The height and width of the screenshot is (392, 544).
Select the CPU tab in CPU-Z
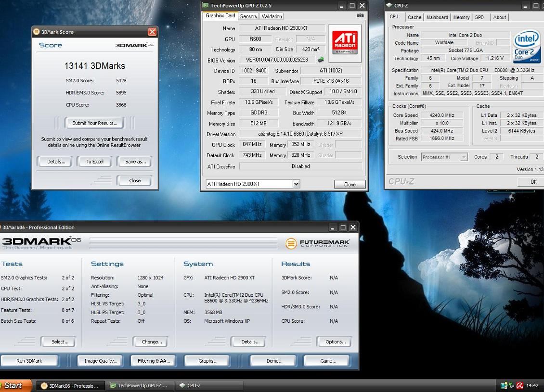coord(394,17)
